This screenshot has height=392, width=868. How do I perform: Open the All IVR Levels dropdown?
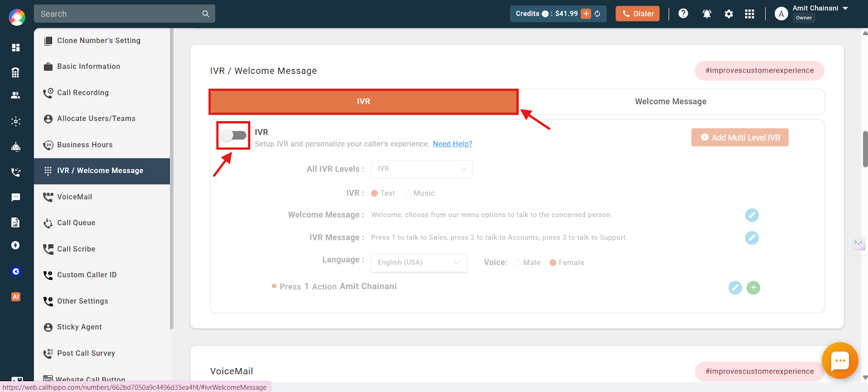pos(422,169)
